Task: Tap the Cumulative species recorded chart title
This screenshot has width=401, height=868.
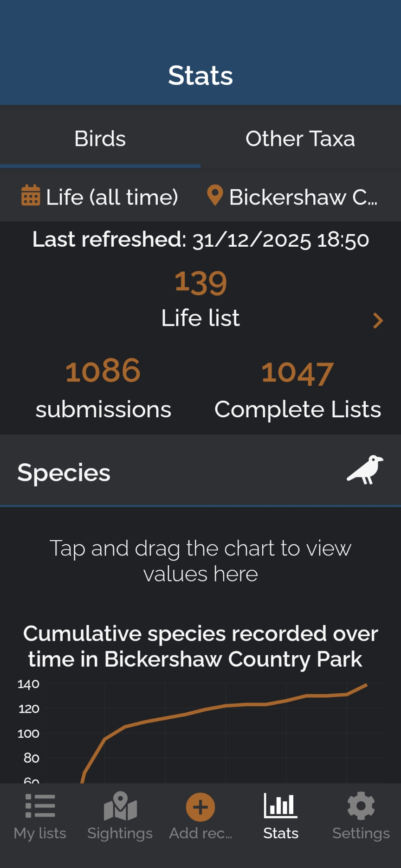Action: [x=200, y=646]
